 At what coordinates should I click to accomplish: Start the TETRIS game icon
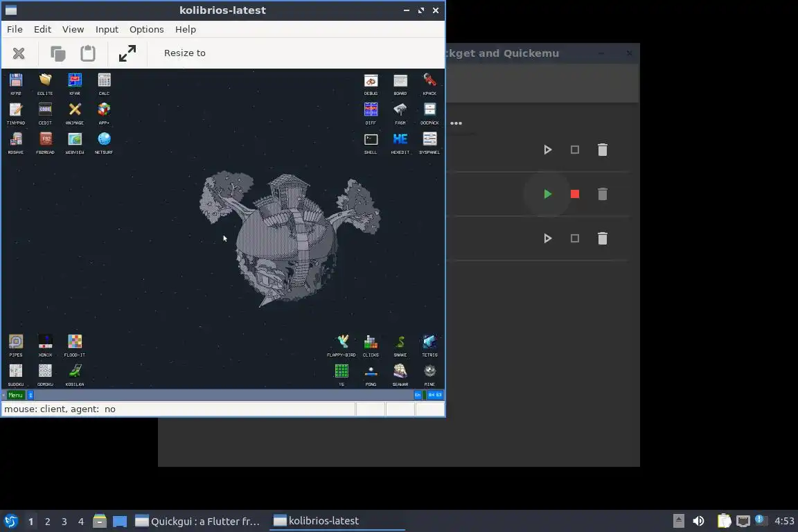click(x=430, y=343)
